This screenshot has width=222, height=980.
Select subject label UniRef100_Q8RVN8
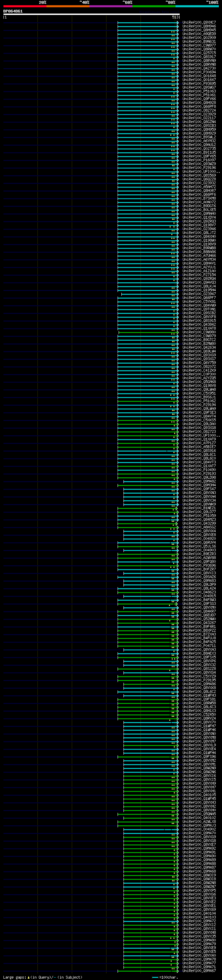(199, 65)
